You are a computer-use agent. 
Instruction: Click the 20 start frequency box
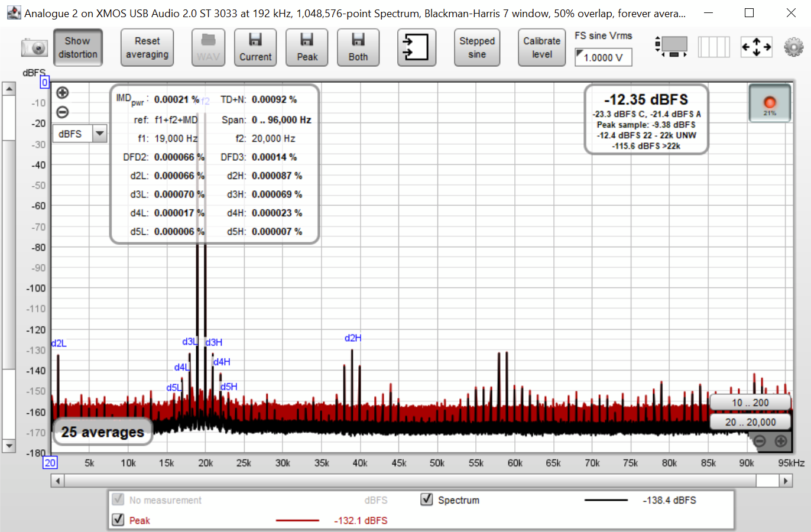(x=50, y=463)
